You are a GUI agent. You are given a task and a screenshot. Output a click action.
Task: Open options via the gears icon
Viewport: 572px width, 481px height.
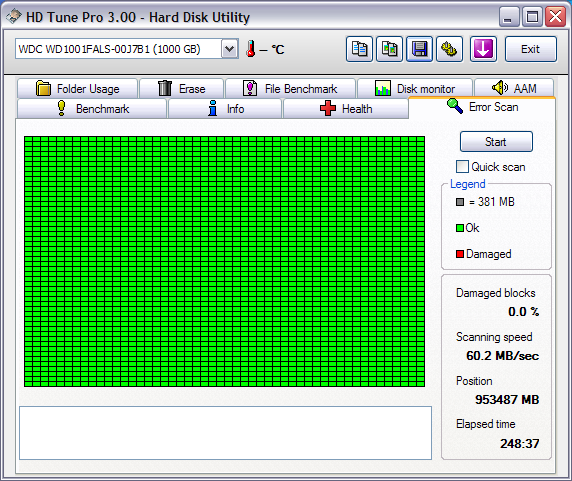tap(449, 49)
